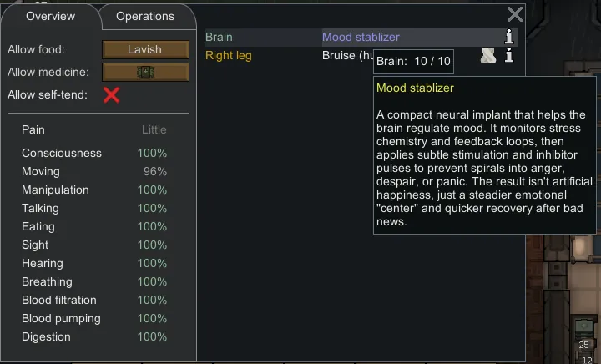Screen dimensions: 601x364
Task: Open info for Mood stablizer implant
Action: 509,37
